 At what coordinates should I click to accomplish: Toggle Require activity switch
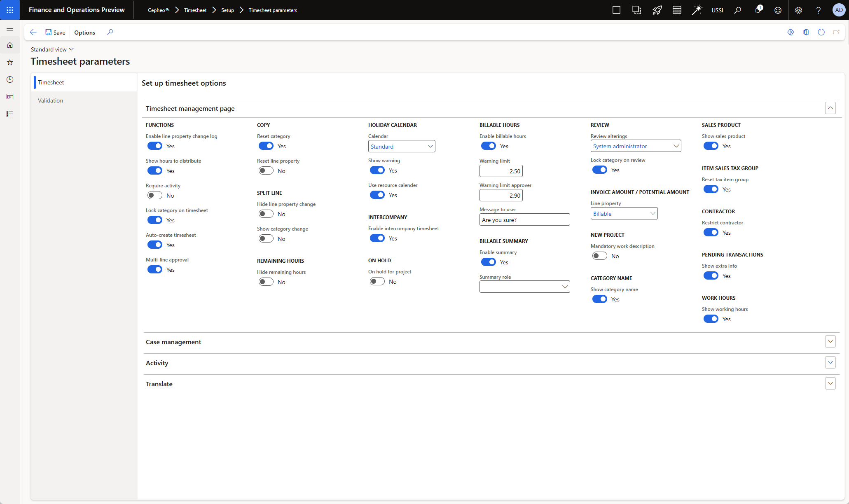(x=155, y=196)
